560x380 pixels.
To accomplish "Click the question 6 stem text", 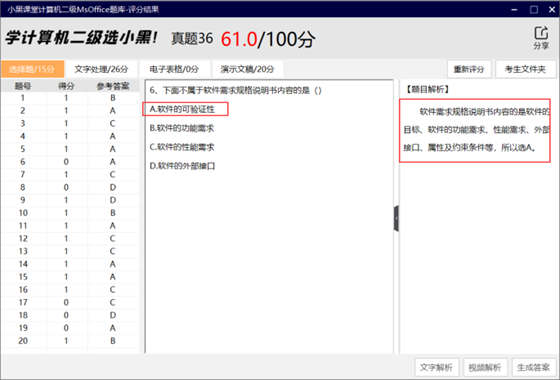I will click(x=236, y=90).
